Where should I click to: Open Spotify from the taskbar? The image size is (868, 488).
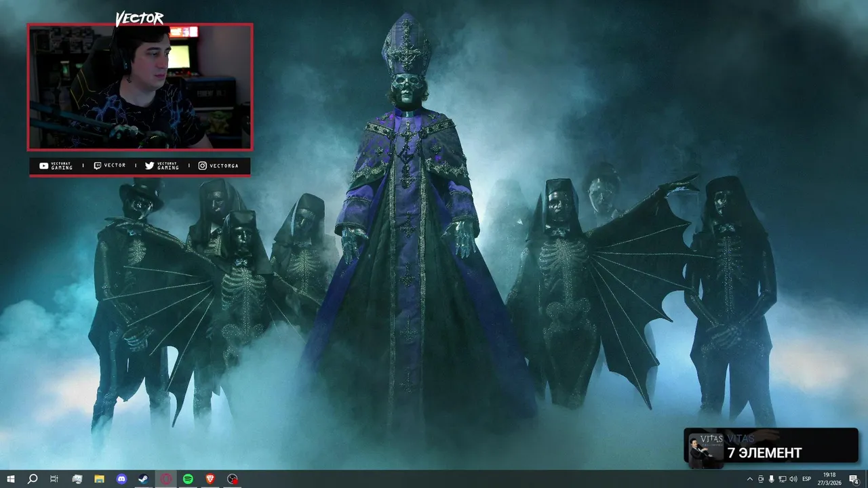(188, 479)
